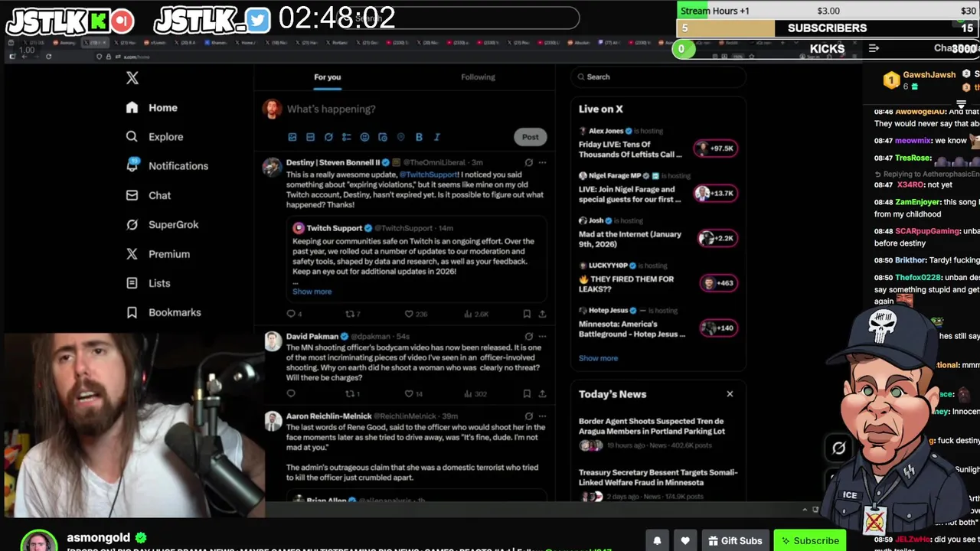
Task: Open more options on Destiny's post
Action: point(542,162)
